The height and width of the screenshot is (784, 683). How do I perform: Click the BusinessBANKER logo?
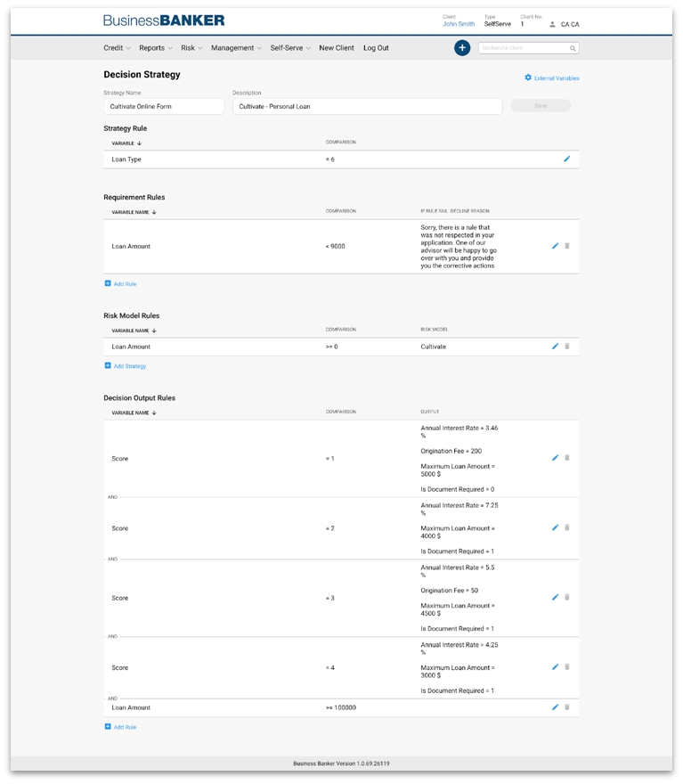164,20
